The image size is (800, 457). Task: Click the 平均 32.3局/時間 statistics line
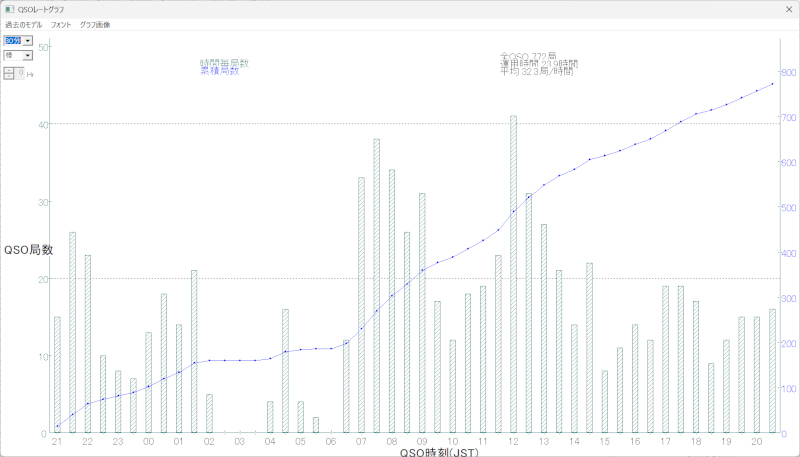click(536, 73)
